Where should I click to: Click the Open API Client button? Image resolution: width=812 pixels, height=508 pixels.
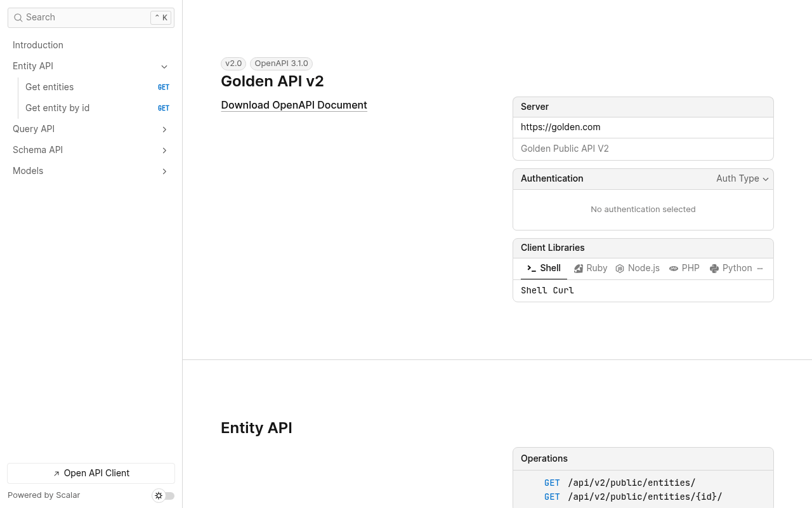91,474
